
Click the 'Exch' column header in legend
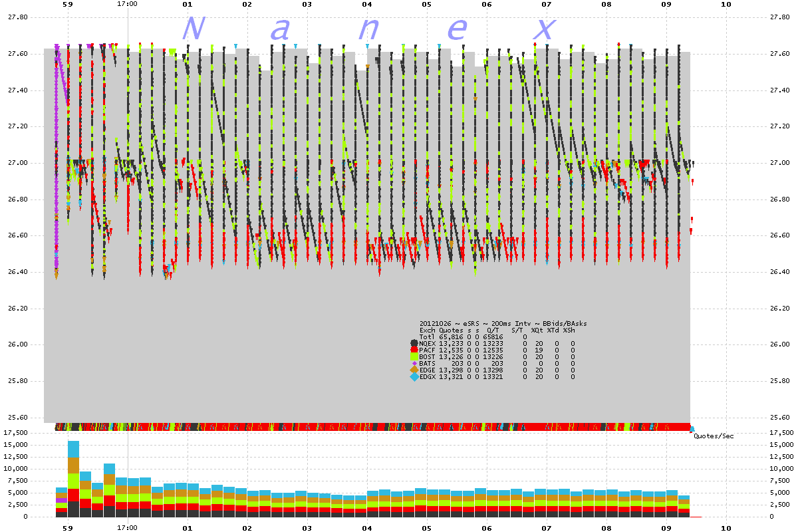pyautogui.click(x=428, y=330)
